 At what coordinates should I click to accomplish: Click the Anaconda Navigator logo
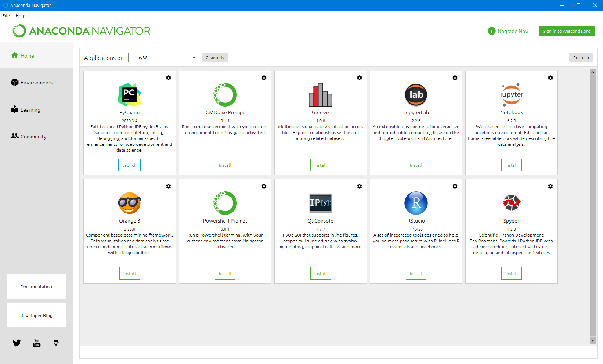click(x=82, y=31)
